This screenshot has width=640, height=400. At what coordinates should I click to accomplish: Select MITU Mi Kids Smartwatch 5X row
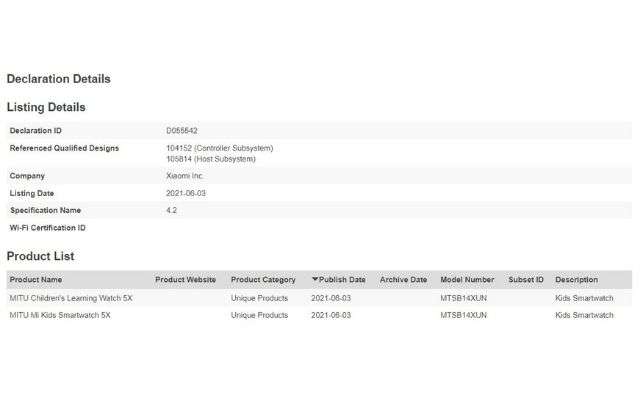click(319, 315)
